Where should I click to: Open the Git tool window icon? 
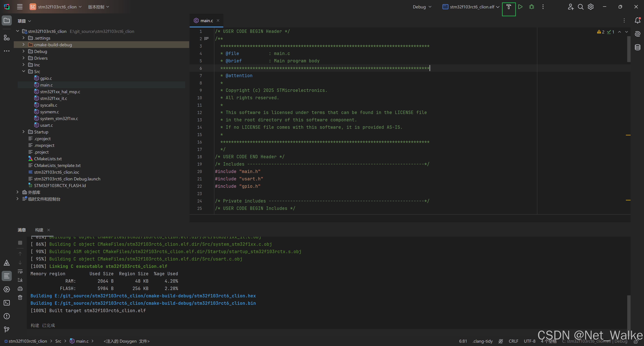7,330
